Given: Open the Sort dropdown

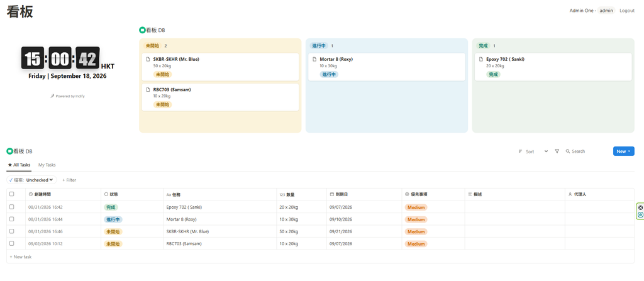Looking at the screenshot, I should tap(533, 151).
